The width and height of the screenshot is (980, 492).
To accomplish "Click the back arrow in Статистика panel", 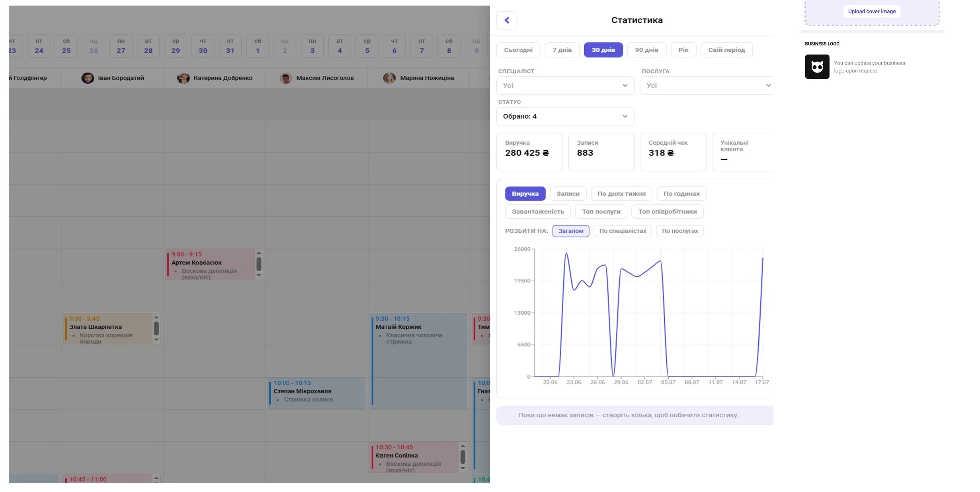I will (506, 20).
